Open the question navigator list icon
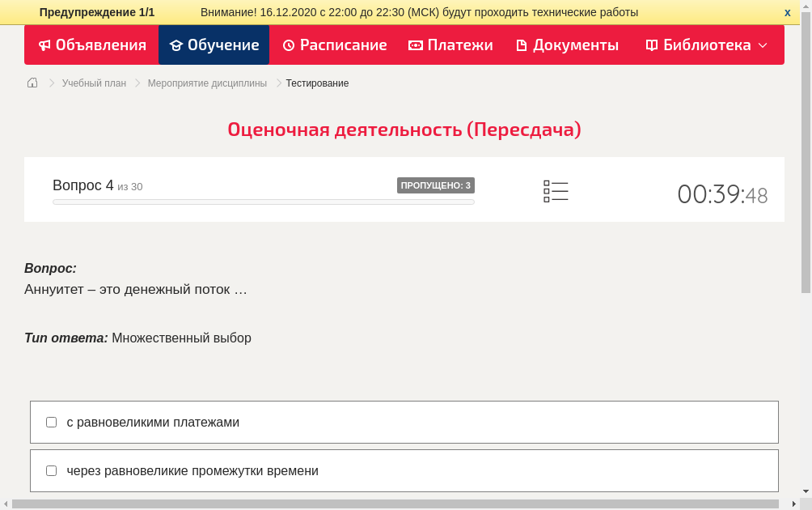 coord(556,190)
